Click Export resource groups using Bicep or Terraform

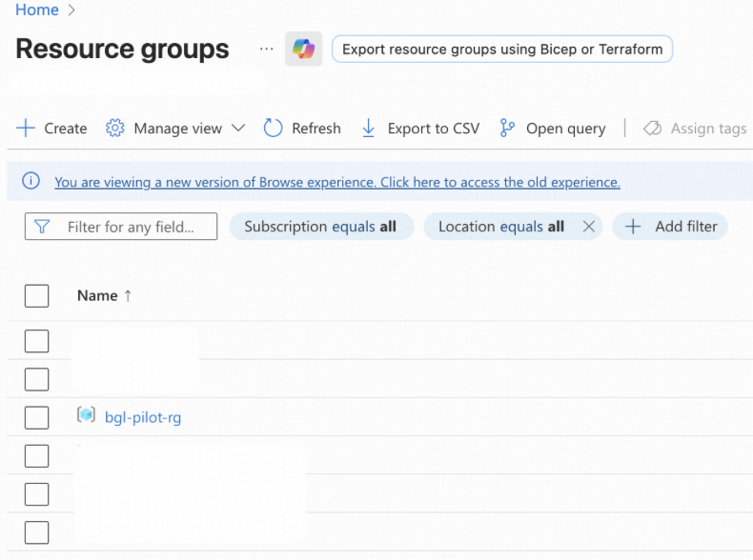point(502,50)
